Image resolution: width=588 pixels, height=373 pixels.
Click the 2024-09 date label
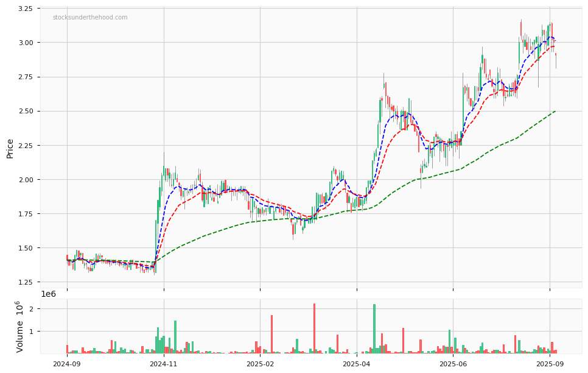(x=67, y=364)
